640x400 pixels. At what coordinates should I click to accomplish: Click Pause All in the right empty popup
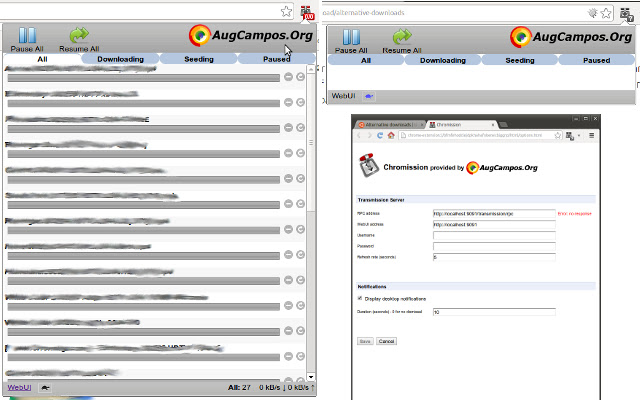click(351, 42)
